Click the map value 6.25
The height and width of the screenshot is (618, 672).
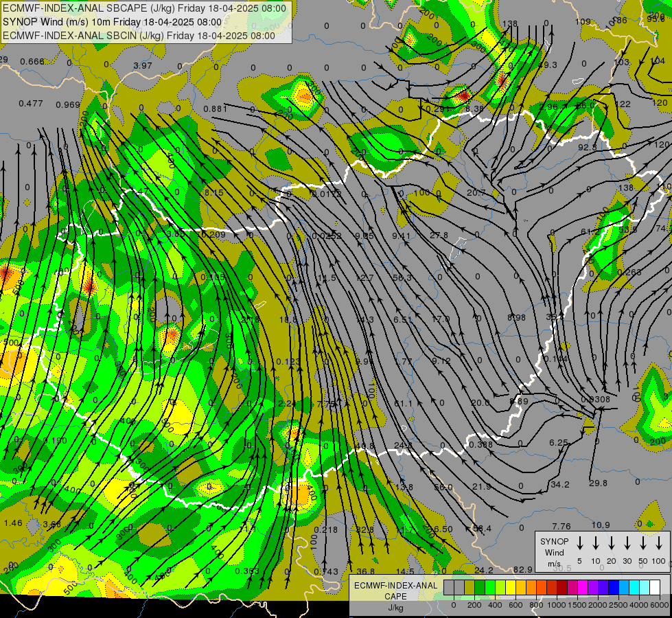coord(559,443)
